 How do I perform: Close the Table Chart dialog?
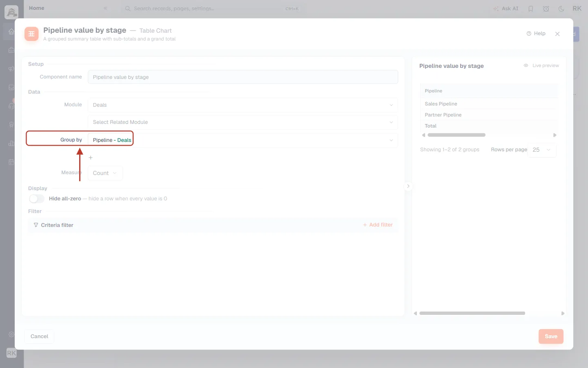click(557, 34)
